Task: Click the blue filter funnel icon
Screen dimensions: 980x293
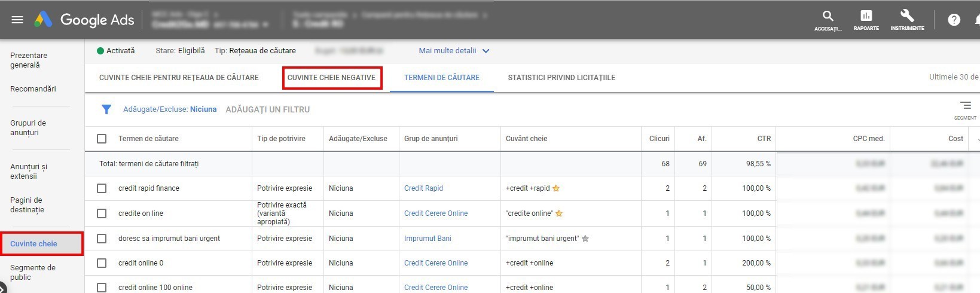Action: pos(106,109)
